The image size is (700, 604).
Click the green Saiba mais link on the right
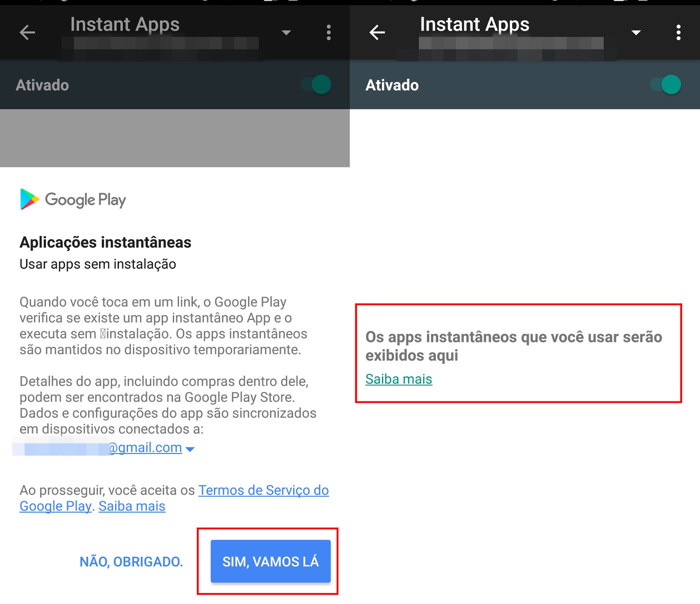coord(399,379)
